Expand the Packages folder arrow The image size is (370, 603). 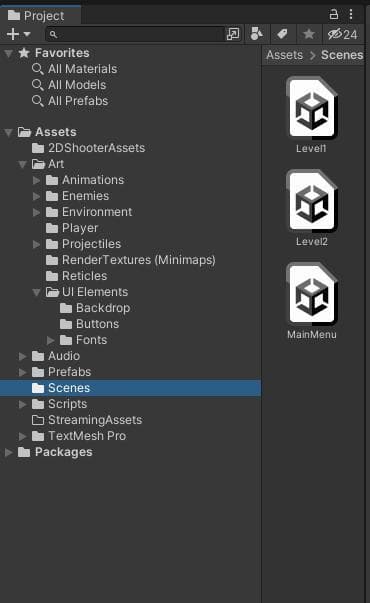point(8,452)
